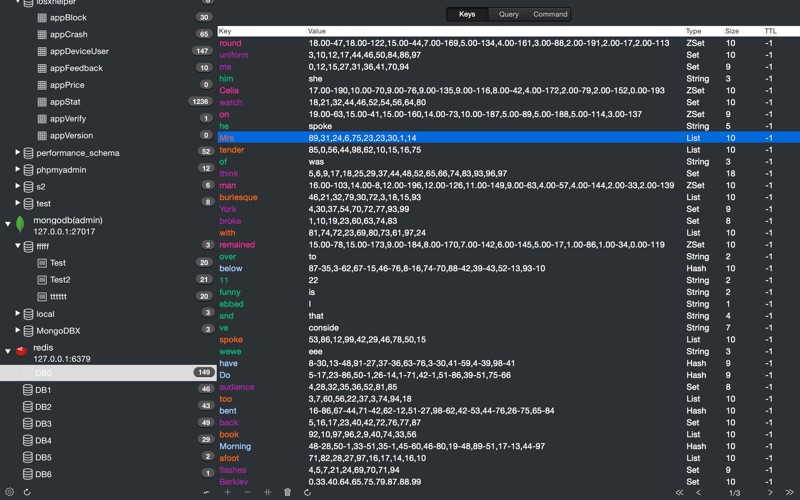Jump to the last page of keys
The width and height of the screenshot is (800, 500).
[790, 492]
